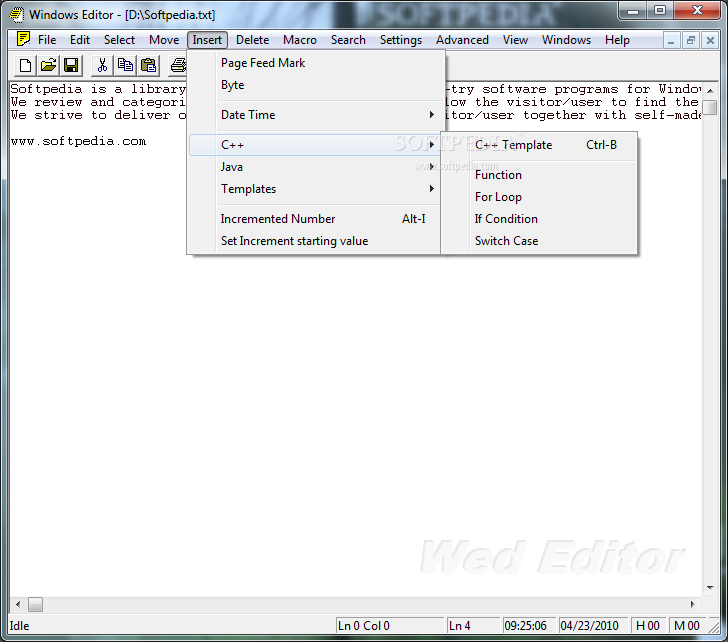Click the Paste clipboard icon
Viewport: 728px width, 642px height.
click(149, 65)
